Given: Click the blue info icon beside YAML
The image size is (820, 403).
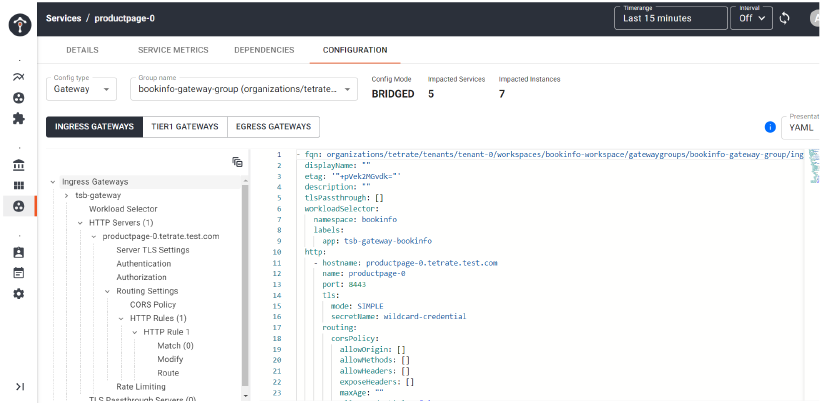Looking at the screenshot, I should pos(770,127).
